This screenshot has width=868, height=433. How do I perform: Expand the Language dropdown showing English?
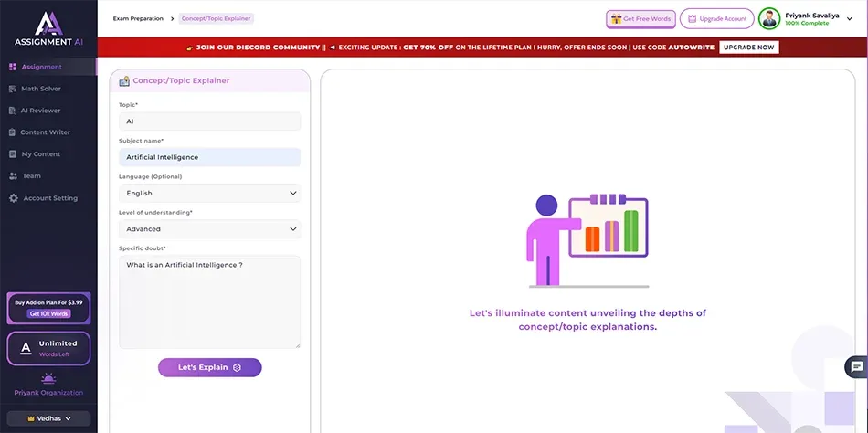[x=209, y=194]
